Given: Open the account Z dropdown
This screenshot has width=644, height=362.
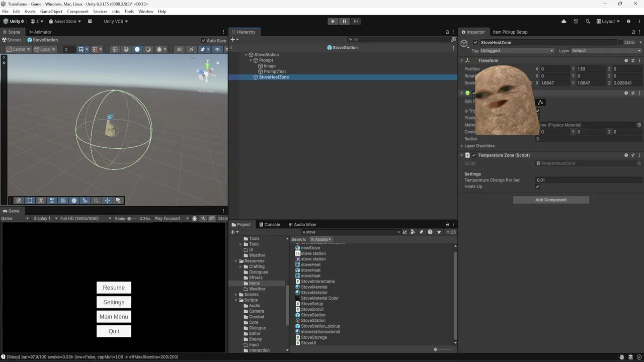Looking at the screenshot, I should (x=37, y=21).
